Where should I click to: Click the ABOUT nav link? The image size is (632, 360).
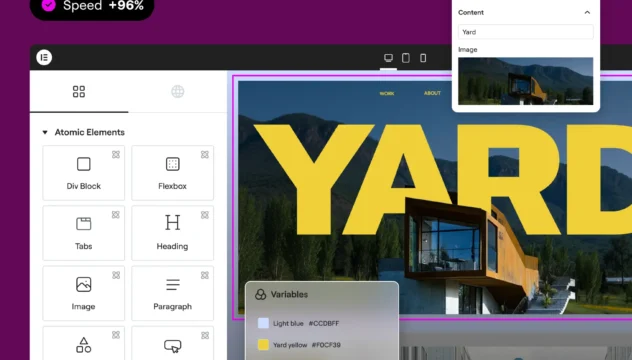tap(432, 93)
